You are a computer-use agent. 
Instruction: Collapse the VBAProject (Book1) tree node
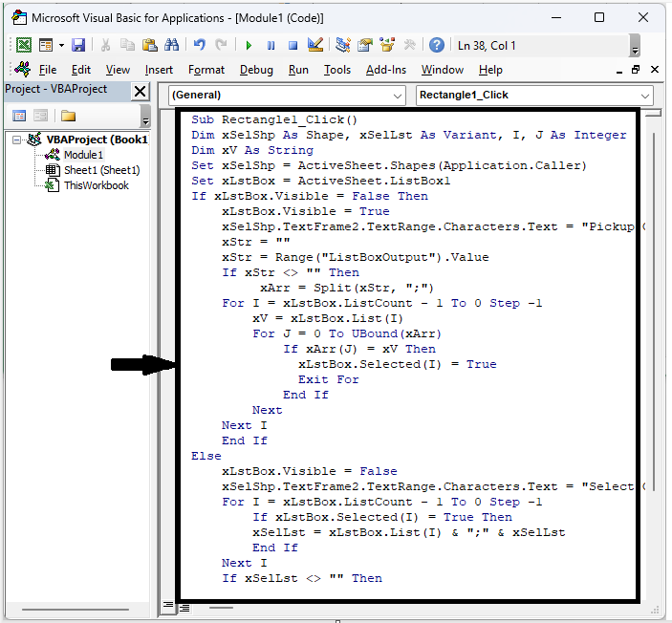[18, 140]
